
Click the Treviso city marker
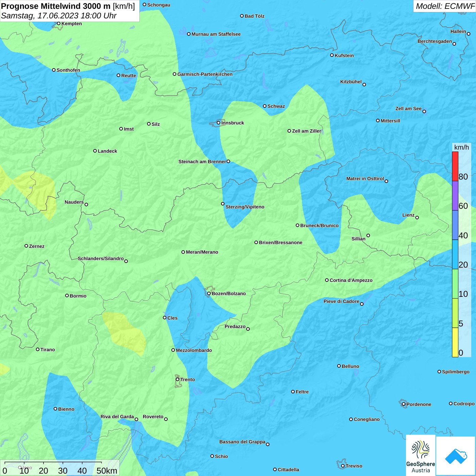(343, 466)
